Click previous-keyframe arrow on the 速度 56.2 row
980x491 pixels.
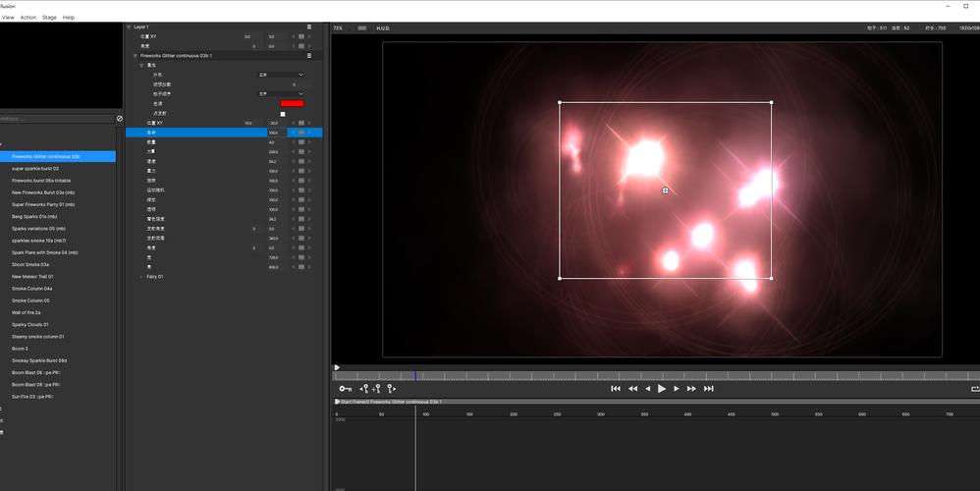(294, 161)
